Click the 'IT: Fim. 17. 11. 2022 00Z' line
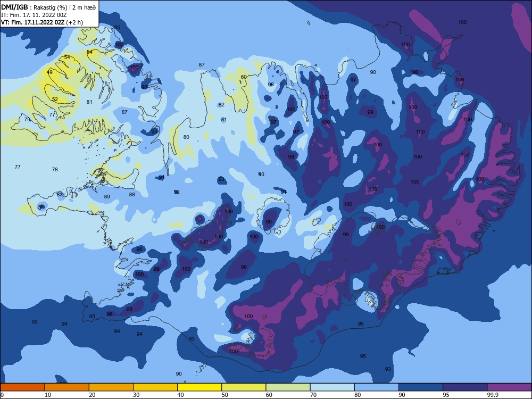Image resolution: width=532 pixels, height=399 pixels. (34, 15)
